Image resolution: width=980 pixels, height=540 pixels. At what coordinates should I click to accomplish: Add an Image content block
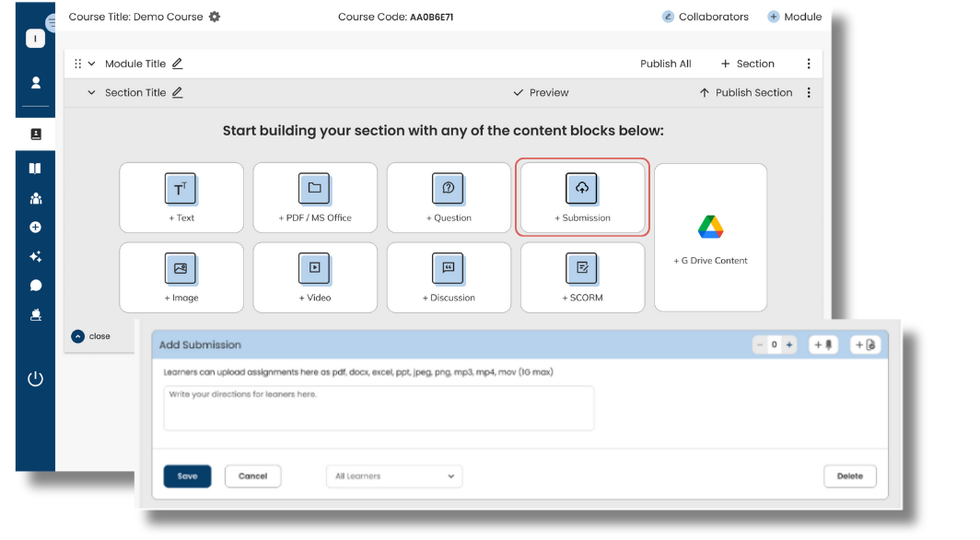click(x=181, y=277)
